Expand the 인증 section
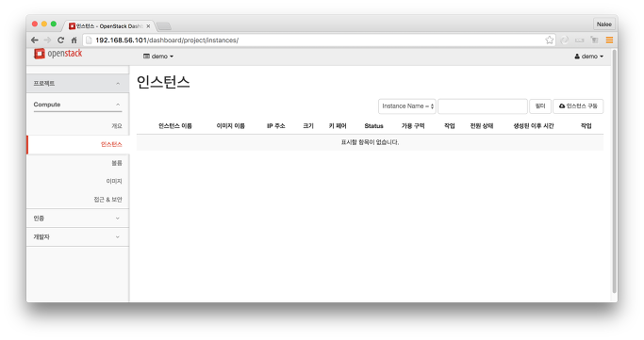The width and height of the screenshot is (644, 340). pyautogui.click(x=77, y=219)
